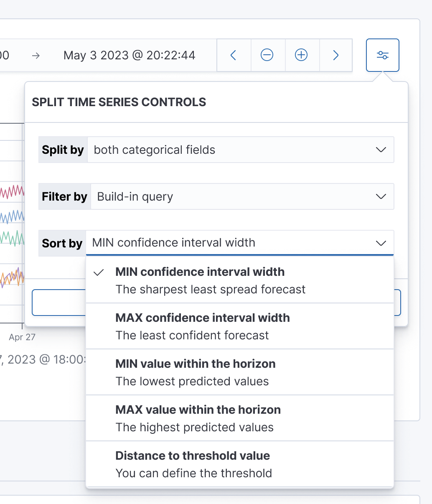Click the Apr 27 axis label
432x504 pixels.
[x=22, y=337]
